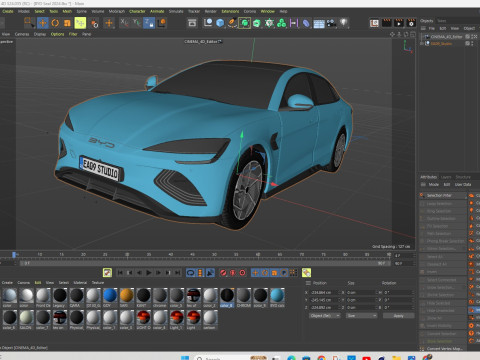Screen dimensions: 480x360
Task: Toggle Autokeying red icon
Action: [233, 273]
